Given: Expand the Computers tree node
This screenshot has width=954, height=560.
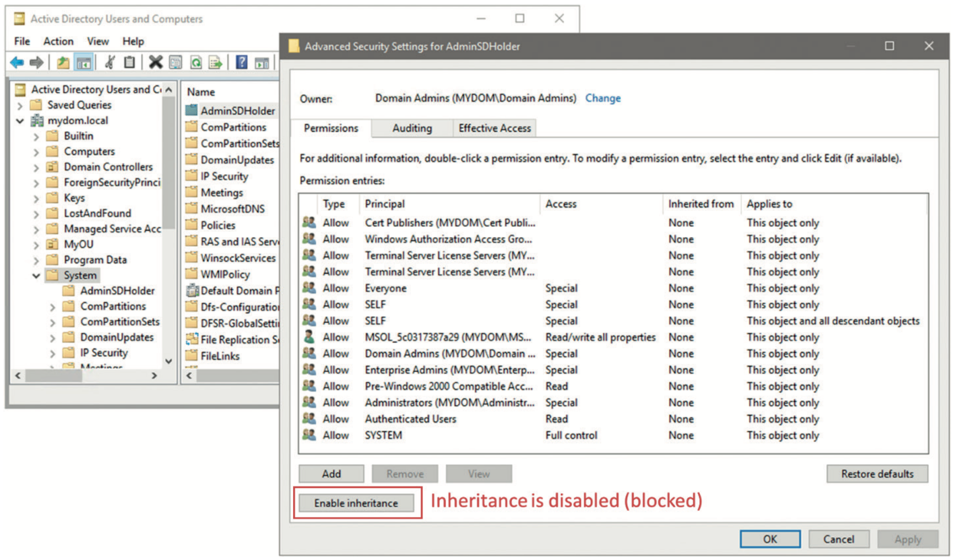Looking at the screenshot, I should (36, 151).
